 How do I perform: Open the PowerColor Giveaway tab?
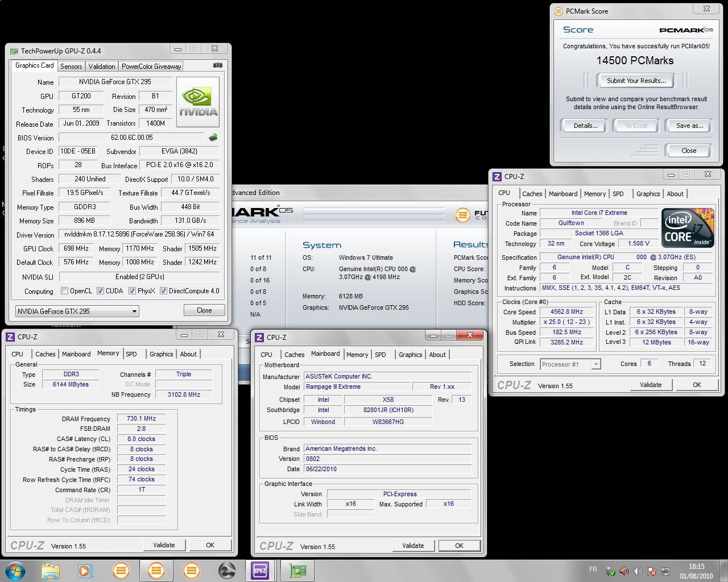(x=151, y=66)
